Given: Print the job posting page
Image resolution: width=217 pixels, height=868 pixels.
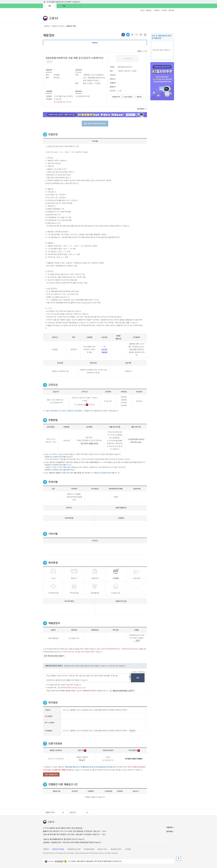Looking at the screenshot, I should pos(145,35).
